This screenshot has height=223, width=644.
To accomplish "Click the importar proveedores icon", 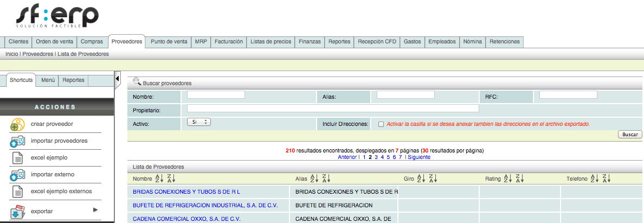I will (17, 141).
